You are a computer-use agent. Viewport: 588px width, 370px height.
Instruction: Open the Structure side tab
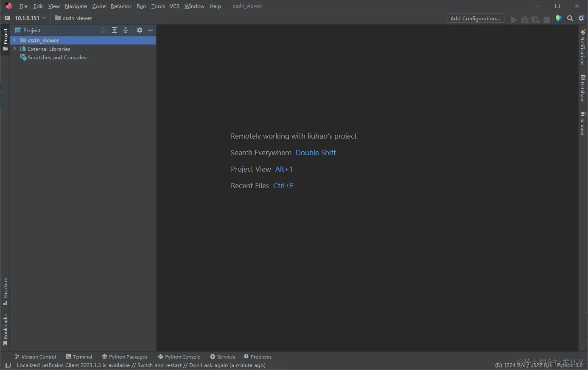pyautogui.click(x=5, y=292)
